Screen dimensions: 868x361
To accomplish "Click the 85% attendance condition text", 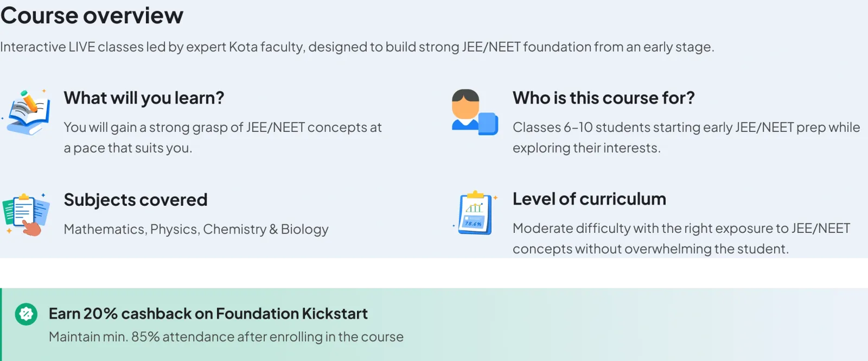I will (226, 337).
